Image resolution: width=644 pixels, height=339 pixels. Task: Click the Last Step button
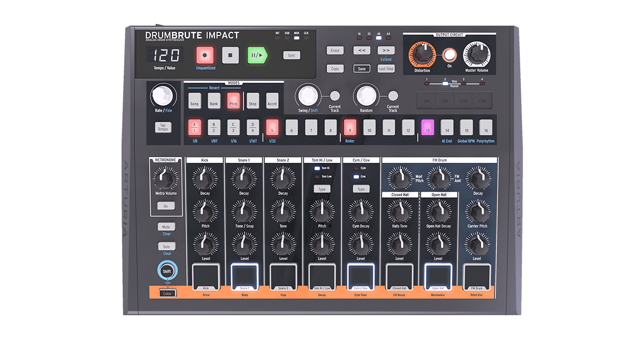point(386,69)
